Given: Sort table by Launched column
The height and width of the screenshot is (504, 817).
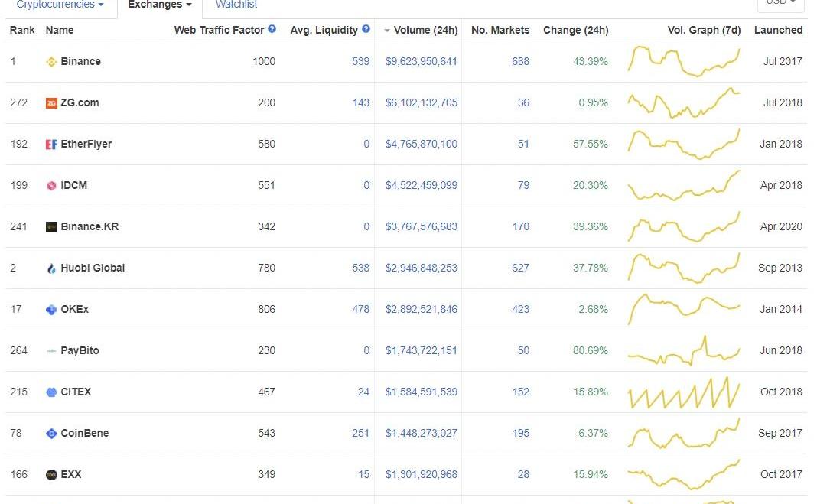Looking at the screenshot, I should pyautogui.click(x=778, y=31).
